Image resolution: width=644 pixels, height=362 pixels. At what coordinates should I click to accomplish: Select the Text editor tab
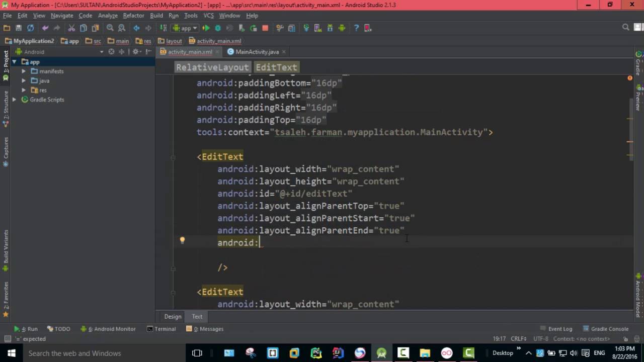pyautogui.click(x=197, y=317)
